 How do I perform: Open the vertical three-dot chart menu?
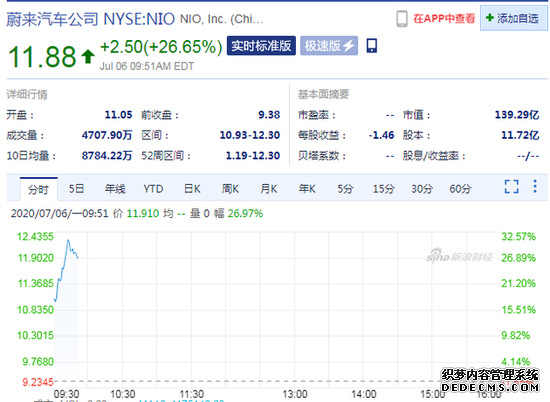(x=535, y=186)
